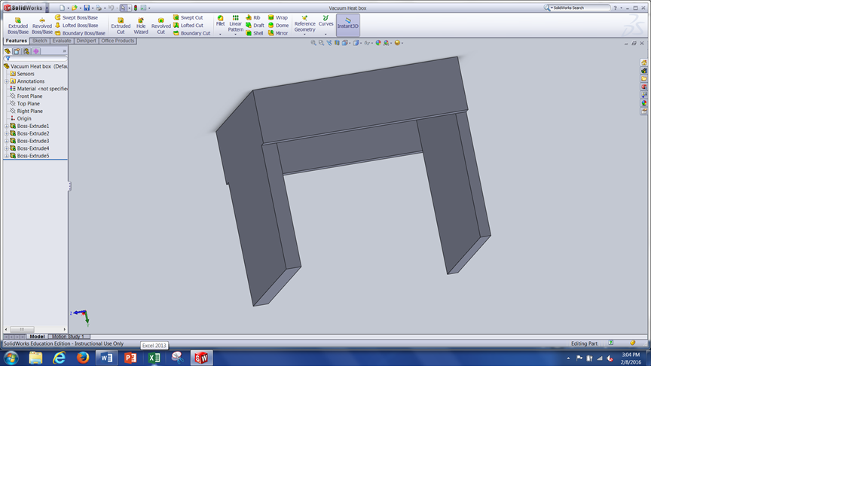Use the Mirror feature
Viewport: 868px width, 488px height.
278,33
